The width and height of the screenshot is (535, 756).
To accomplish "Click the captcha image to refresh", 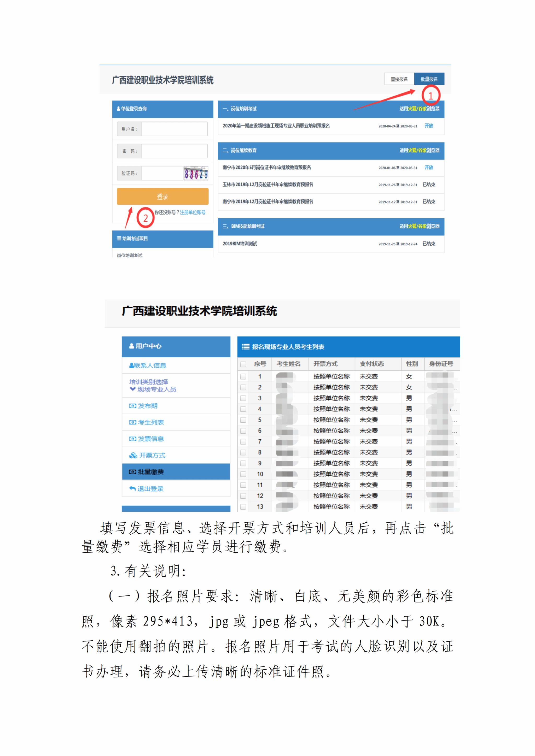I will [x=196, y=173].
